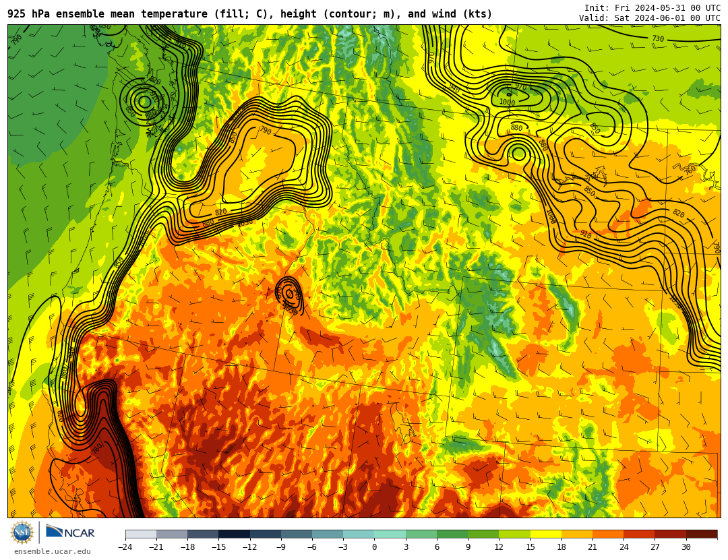Click the dark navy colorbar swatch between -15 and -12
The width and height of the screenshot is (728, 560).
(234, 534)
